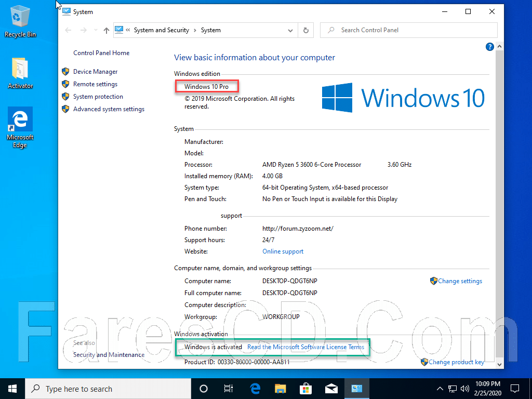Open the Recycle Bin desktop icon

(x=20, y=22)
